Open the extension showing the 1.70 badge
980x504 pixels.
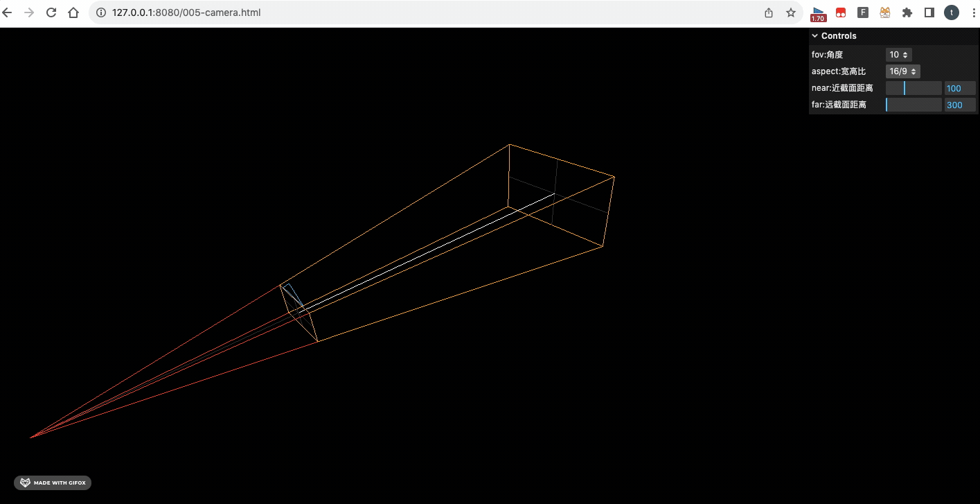point(818,13)
